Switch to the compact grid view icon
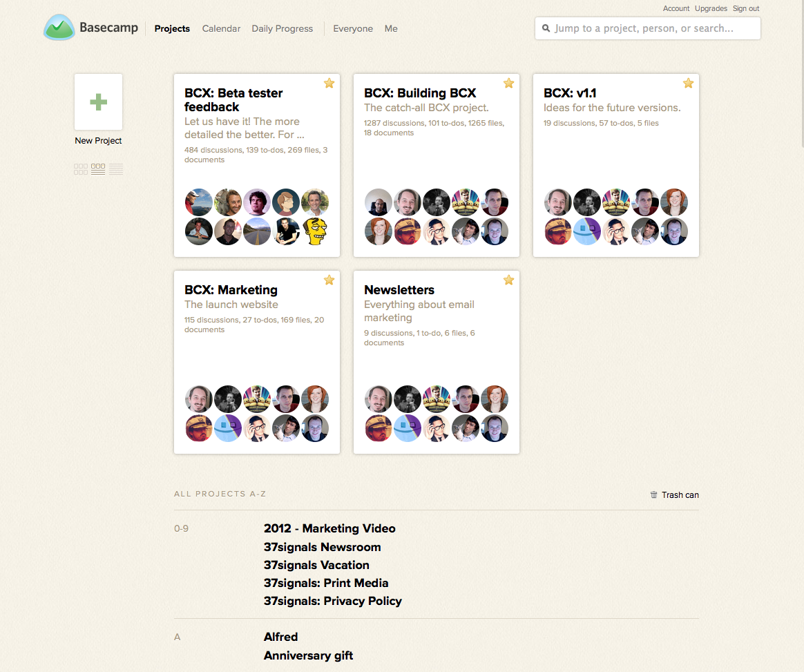The width and height of the screenshot is (804, 672). (x=80, y=169)
